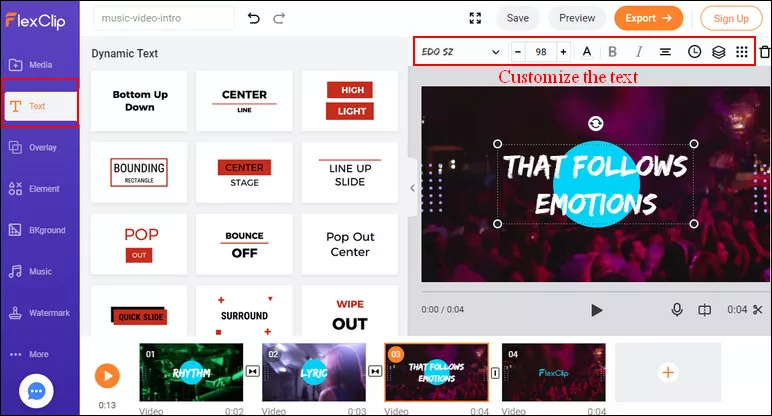Screen dimensions: 772x416
Task: Open the text color picker
Action: point(587,52)
